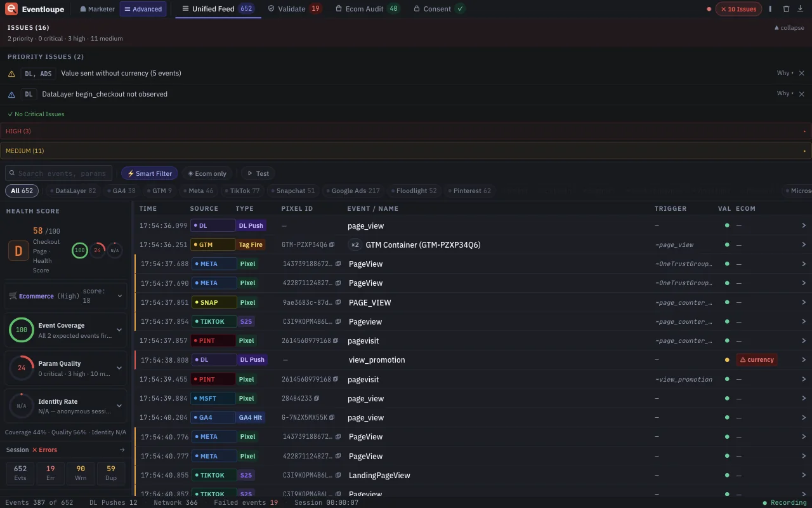Open the Ecom Audit tab
Screen dimensions: 812x508
click(368, 9)
